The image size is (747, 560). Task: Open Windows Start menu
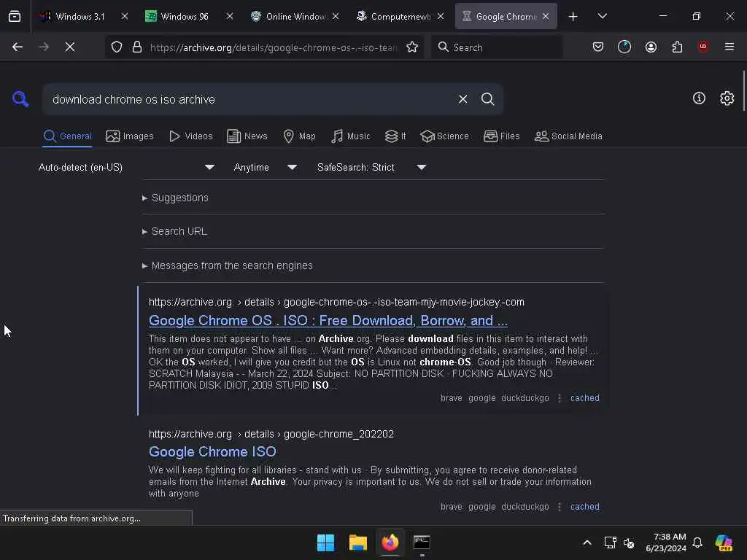(x=326, y=542)
